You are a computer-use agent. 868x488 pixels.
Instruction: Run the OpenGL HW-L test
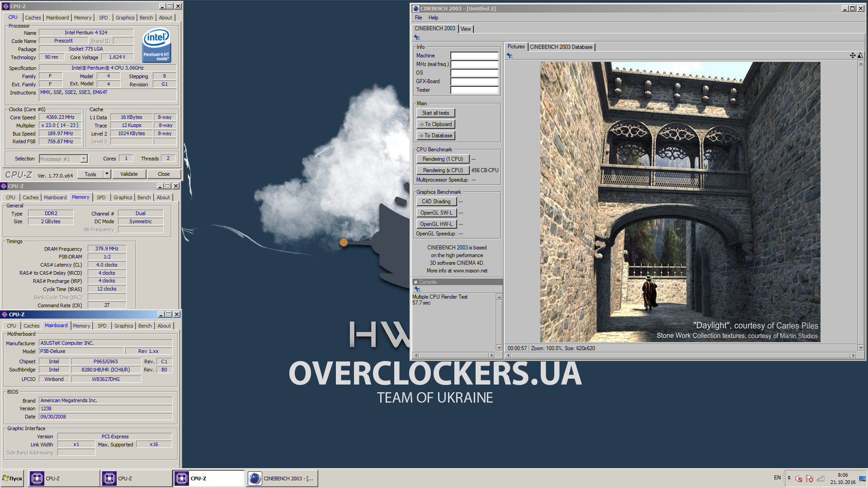[436, 224]
